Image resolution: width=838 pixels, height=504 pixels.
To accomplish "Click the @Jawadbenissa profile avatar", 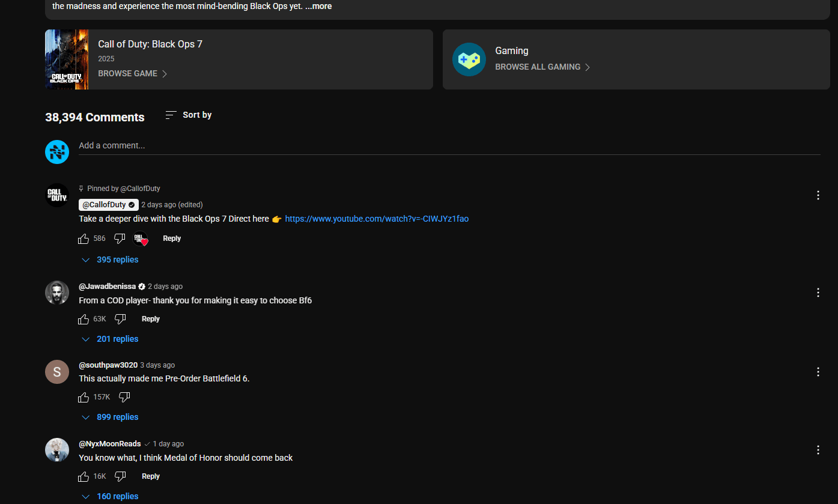I will [57, 293].
